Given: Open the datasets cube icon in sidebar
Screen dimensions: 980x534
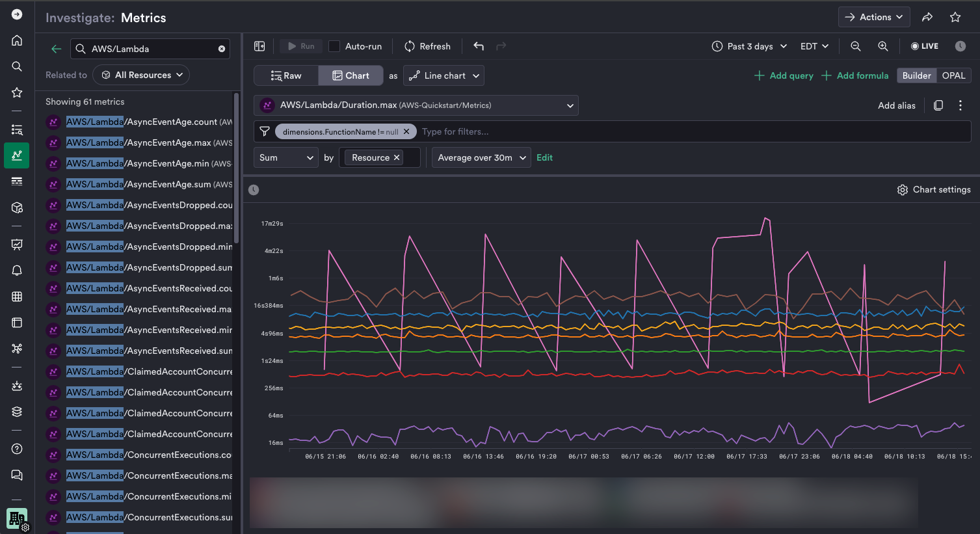Looking at the screenshot, I should click(x=17, y=207).
